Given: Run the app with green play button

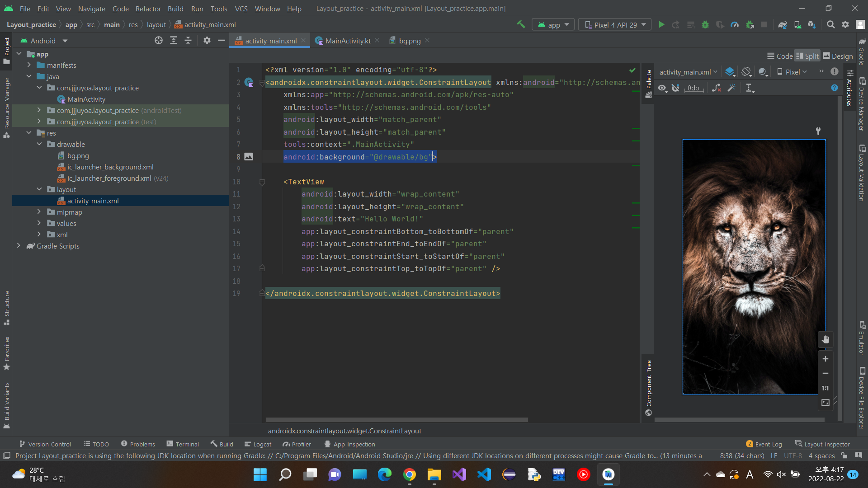Looking at the screenshot, I should coord(661,25).
